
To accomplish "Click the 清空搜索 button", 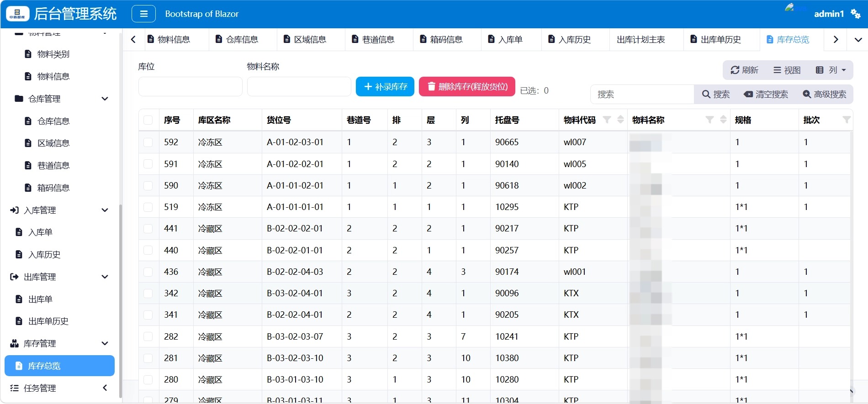I will [x=766, y=94].
